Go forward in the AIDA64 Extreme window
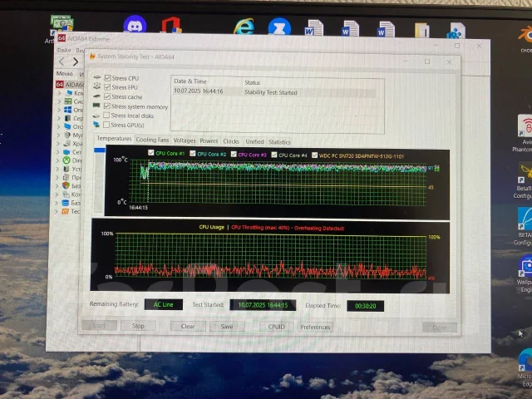The height and width of the screenshot is (399, 532). click(x=76, y=62)
